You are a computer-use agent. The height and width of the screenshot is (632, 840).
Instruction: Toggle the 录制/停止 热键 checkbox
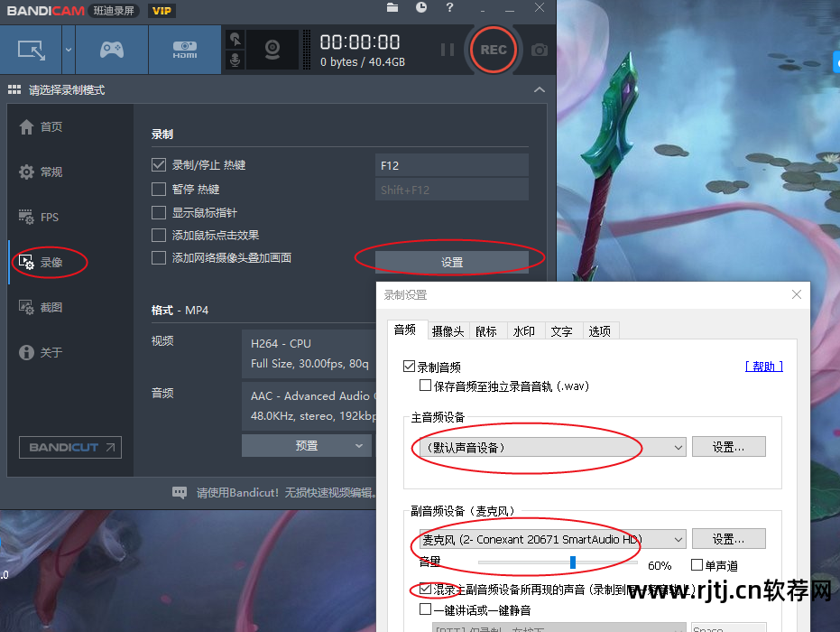159,164
